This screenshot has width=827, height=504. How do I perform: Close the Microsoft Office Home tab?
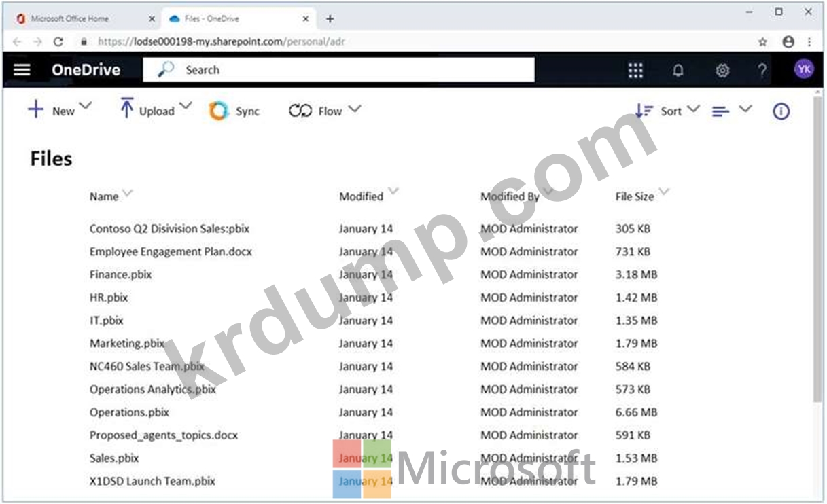click(152, 19)
